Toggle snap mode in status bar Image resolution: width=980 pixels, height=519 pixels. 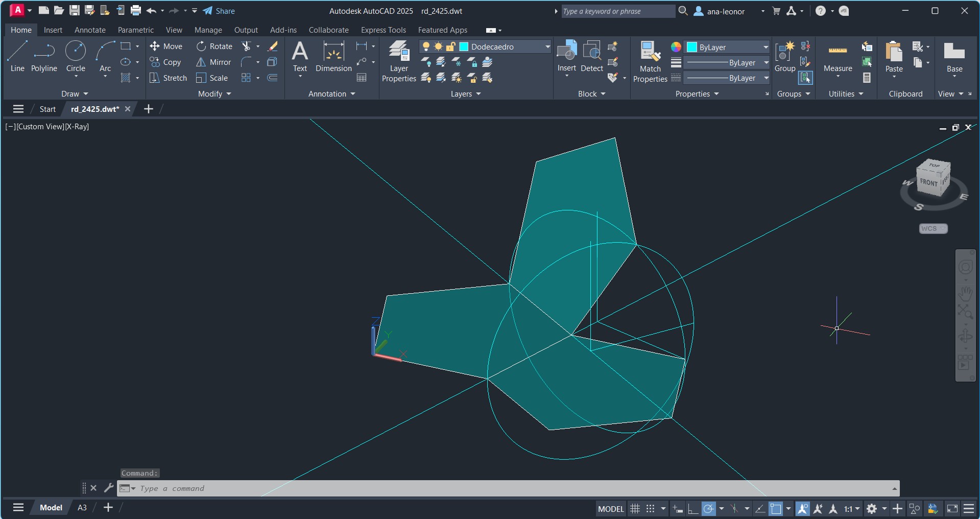[650, 509]
